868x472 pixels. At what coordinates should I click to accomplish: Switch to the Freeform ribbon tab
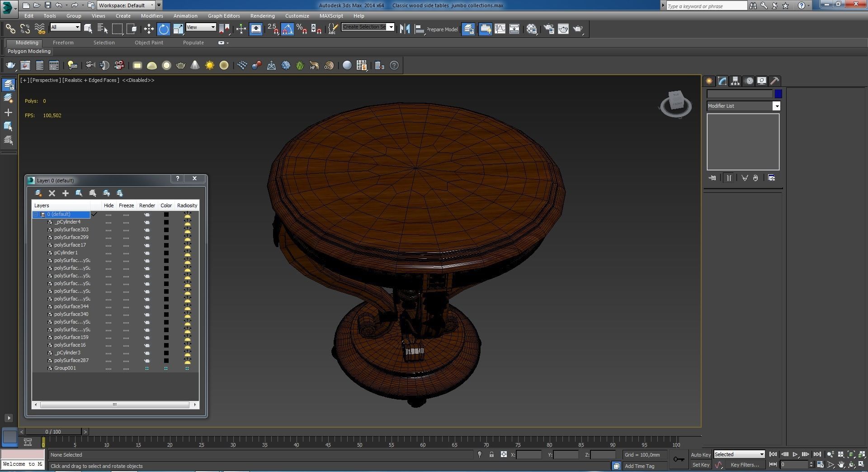point(63,43)
